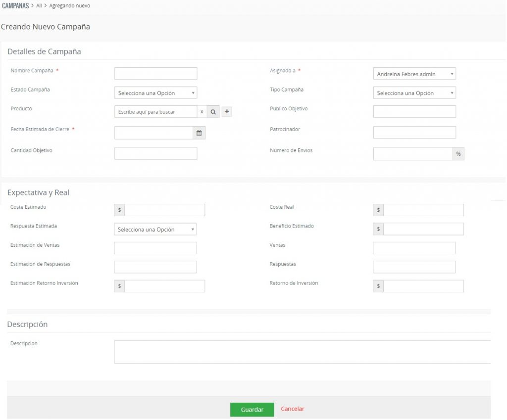Go to CAMPAÑAS in the breadcrumb

pyautogui.click(x=15, y=5)
